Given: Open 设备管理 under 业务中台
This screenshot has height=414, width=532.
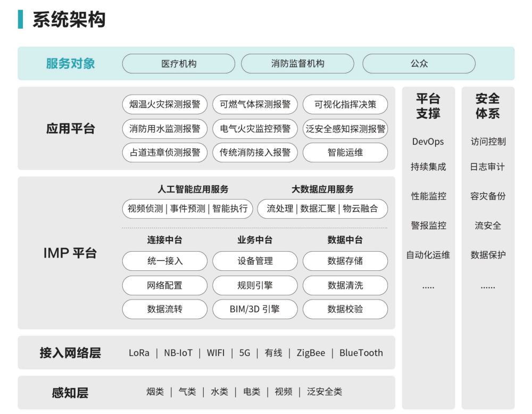Looking at the screenshot, I should (255, 261).
